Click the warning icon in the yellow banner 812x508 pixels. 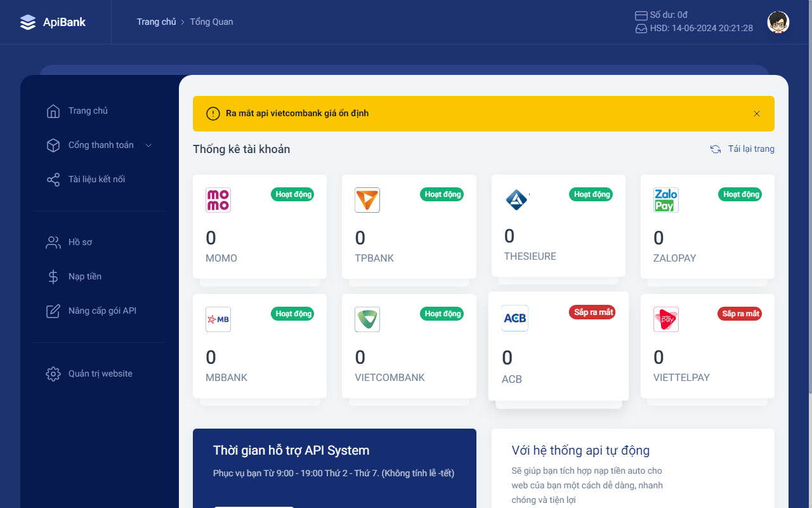click(213, 114)
